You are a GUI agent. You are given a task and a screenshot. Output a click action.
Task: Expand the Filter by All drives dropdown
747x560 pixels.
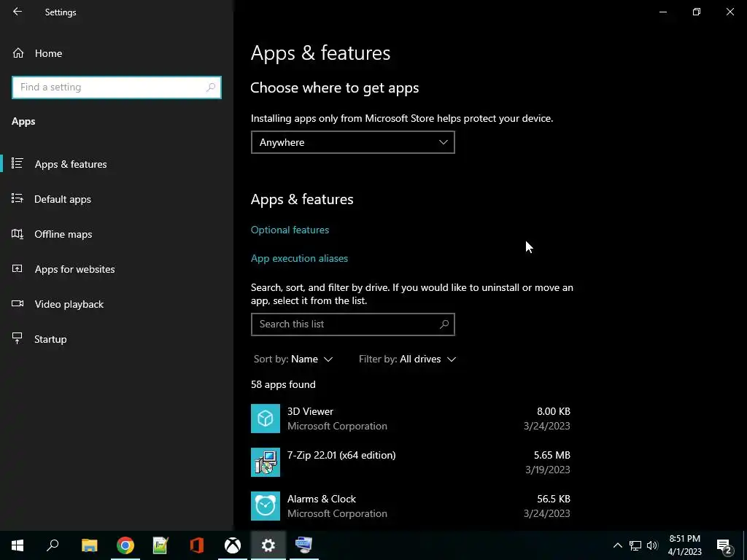coord(407,359)
